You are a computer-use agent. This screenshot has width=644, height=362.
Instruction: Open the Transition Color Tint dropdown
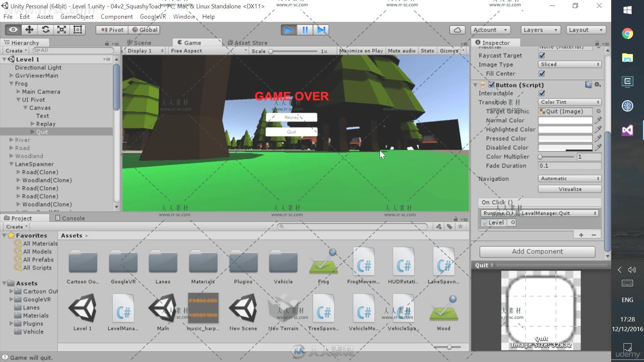tap(570, 102)
